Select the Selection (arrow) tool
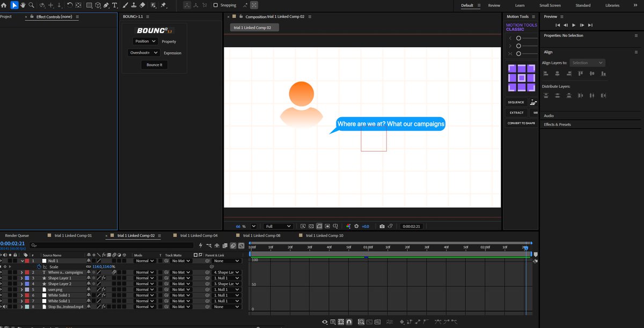644x328 pixels. [14, 5]
